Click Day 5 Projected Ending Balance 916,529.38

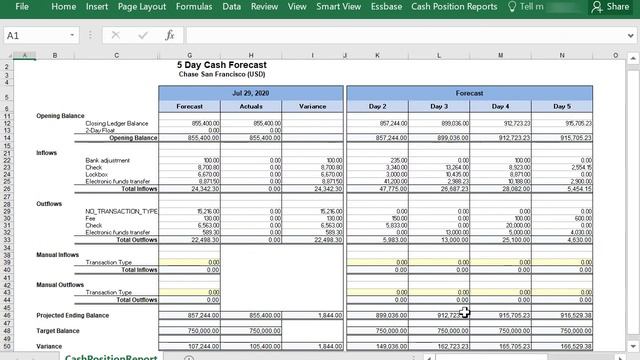(x=562, y=316)
